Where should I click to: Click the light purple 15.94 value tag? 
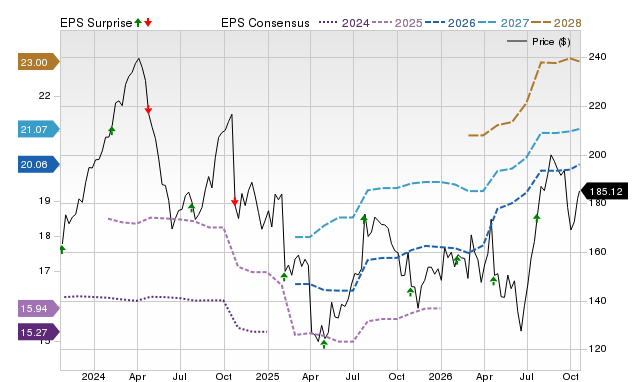[39, 309]
